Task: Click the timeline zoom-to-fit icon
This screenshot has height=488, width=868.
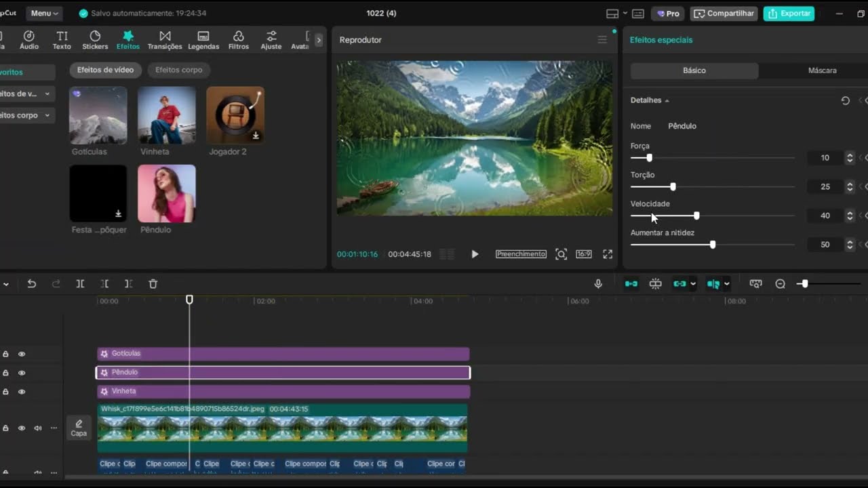Action: coord(755,284)
